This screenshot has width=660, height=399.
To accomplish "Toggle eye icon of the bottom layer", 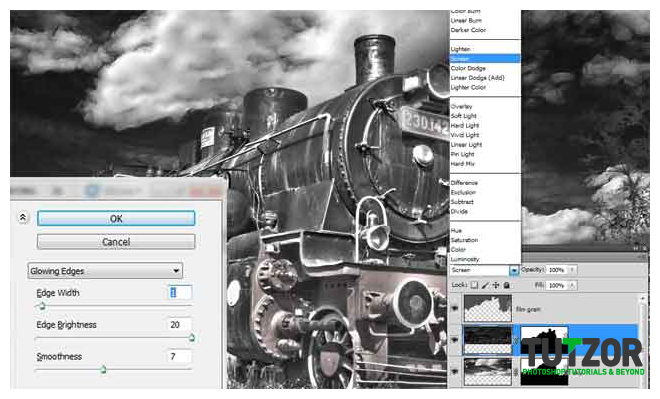I will pyautogui.click(x=455, y=371).
